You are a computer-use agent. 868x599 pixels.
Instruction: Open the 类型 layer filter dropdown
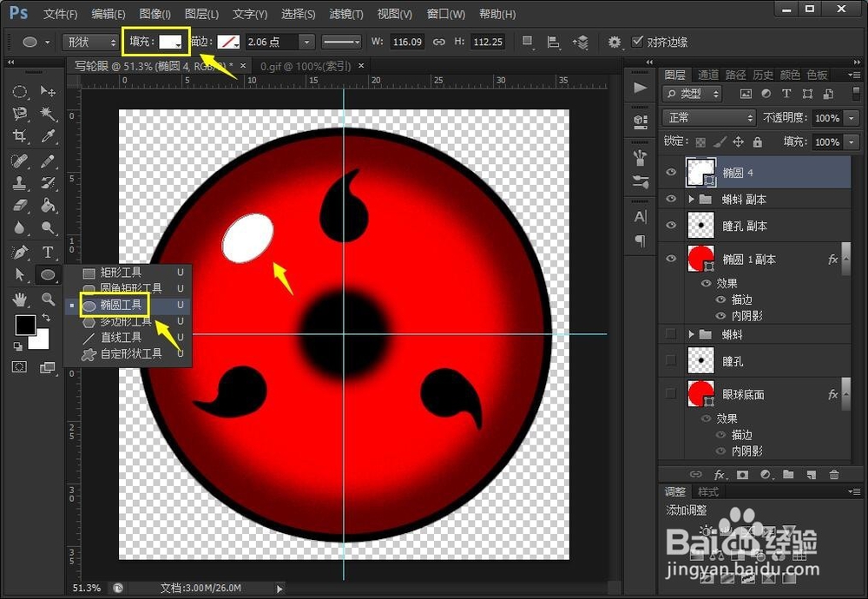point(692,94)
